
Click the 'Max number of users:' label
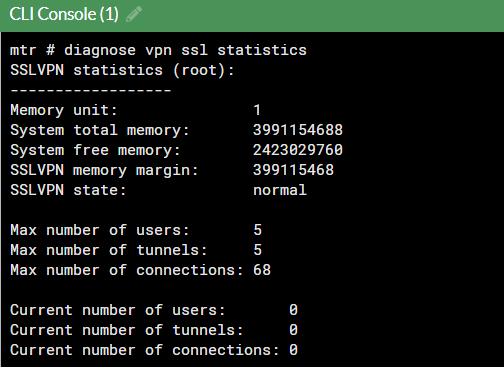click(x=100, y=230)
